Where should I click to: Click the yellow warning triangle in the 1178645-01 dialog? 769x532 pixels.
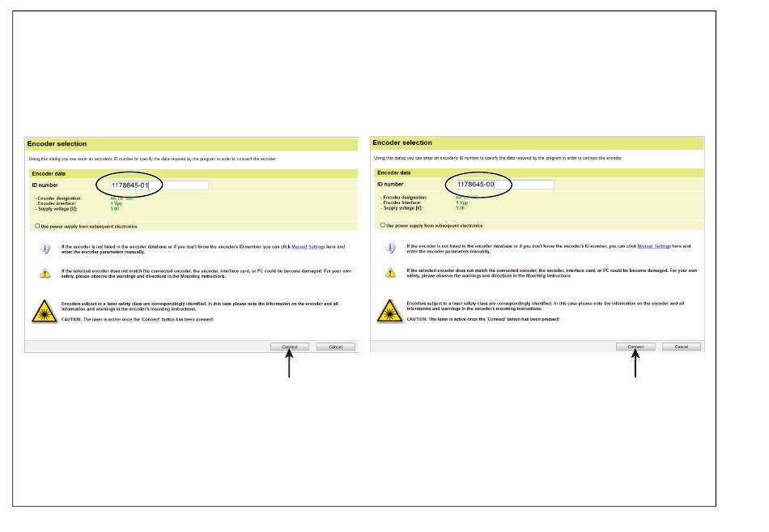[x=45, y=274]
